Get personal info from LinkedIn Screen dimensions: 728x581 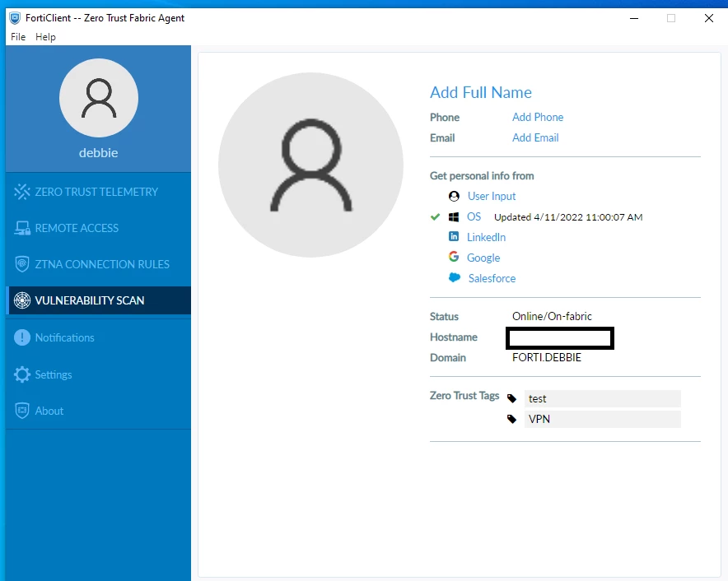(x=486, y=237)
